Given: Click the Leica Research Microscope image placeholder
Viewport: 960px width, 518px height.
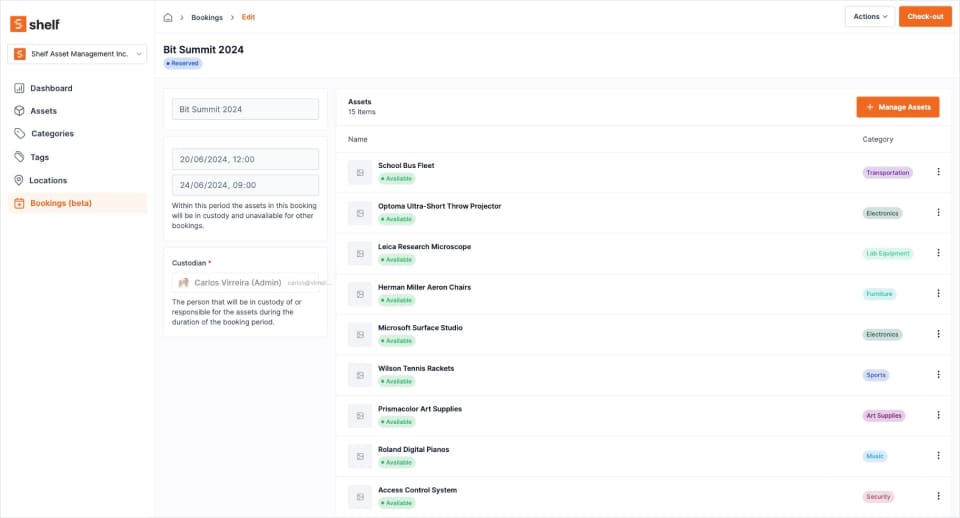Looking at the screenshot, I should point(360,253).
